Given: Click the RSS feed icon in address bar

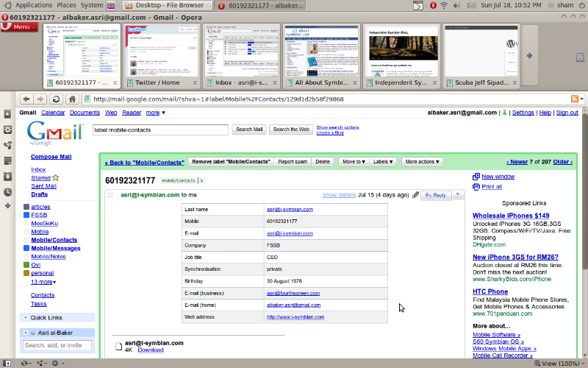Looking at the screenshot, I should tap(575, 99).
